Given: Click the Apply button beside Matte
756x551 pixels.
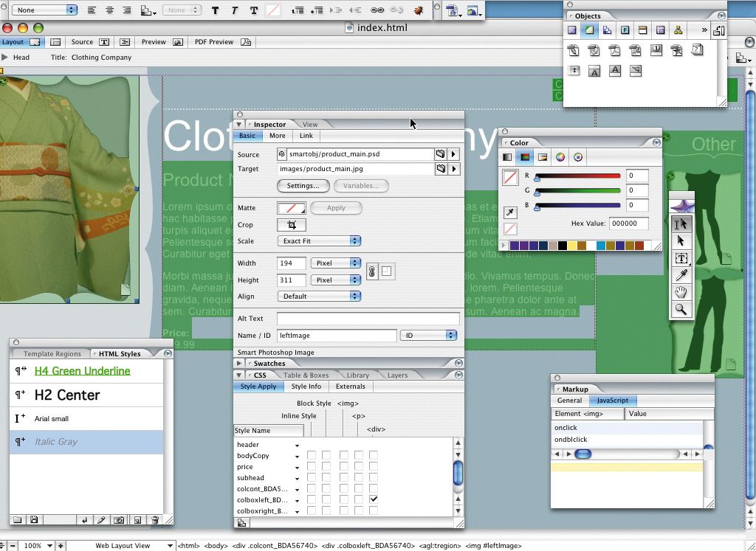Looking at the screenshot, I should pos(336,208).
